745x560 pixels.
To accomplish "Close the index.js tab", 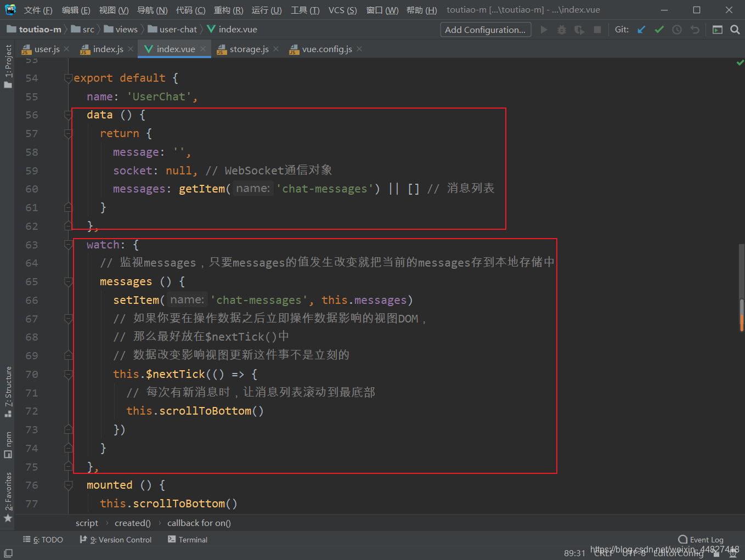I will point(131,49).
